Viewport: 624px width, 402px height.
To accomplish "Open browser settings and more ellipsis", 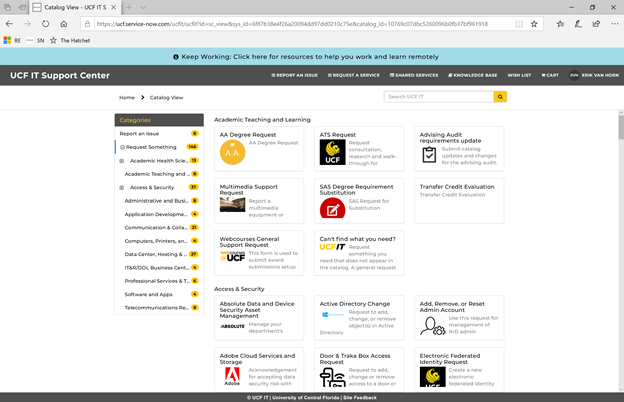I will pyautogui.click(x=614, y=24).
